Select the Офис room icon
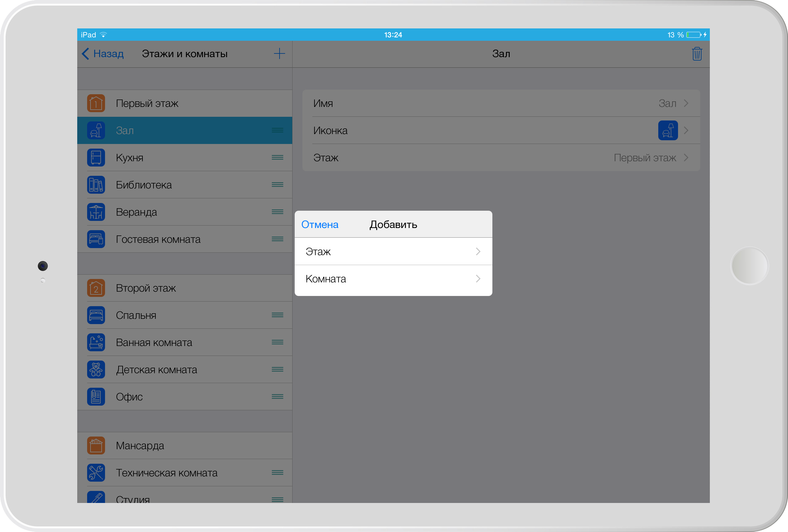 [97, 396]
